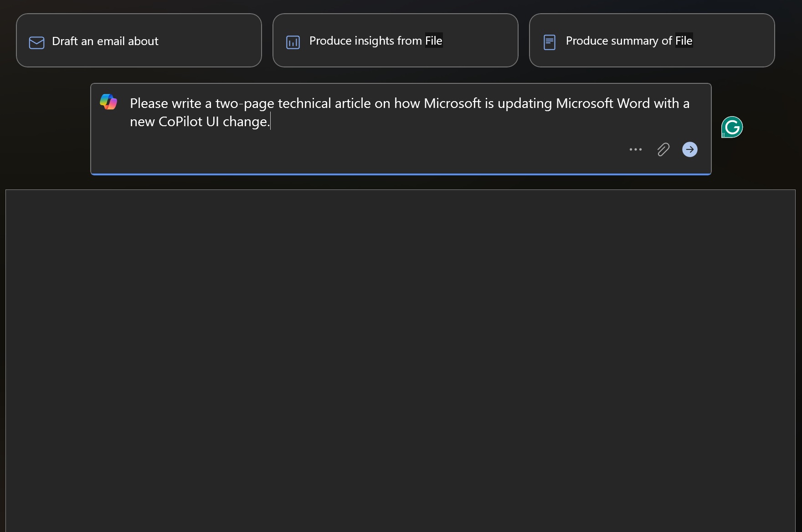Select the "Produce summary of File" suggestion
Viewport: 802px width, 532px height.
[x=652, y=40]
